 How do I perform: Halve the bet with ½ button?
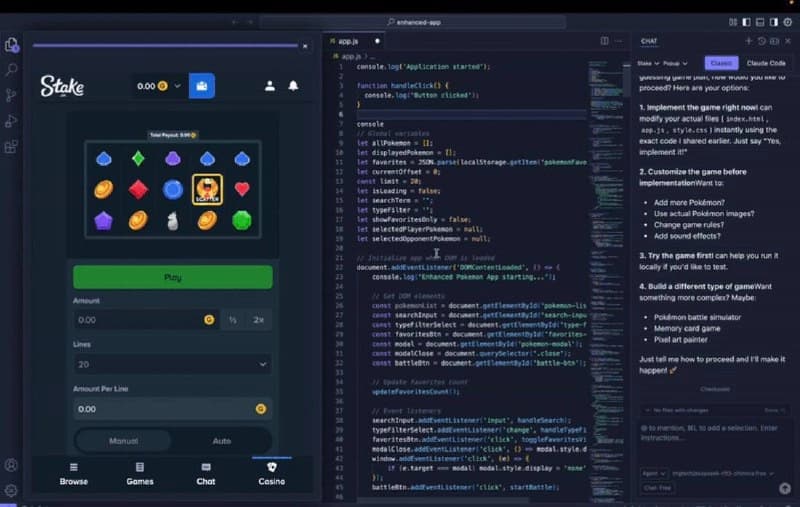233,320
